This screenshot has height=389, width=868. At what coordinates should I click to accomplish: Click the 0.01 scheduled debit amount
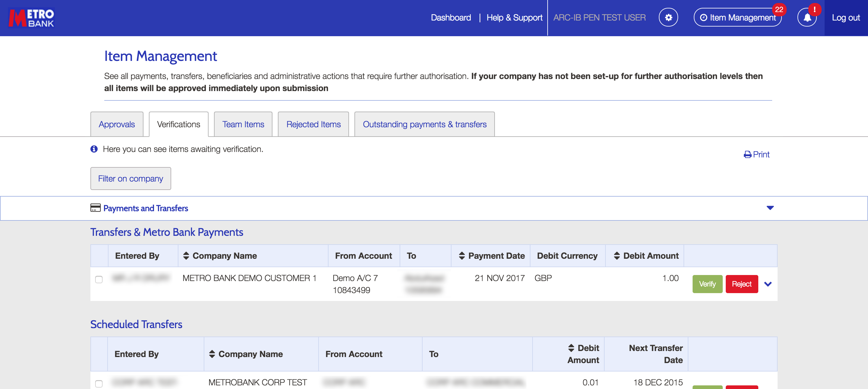click(590, 382)
